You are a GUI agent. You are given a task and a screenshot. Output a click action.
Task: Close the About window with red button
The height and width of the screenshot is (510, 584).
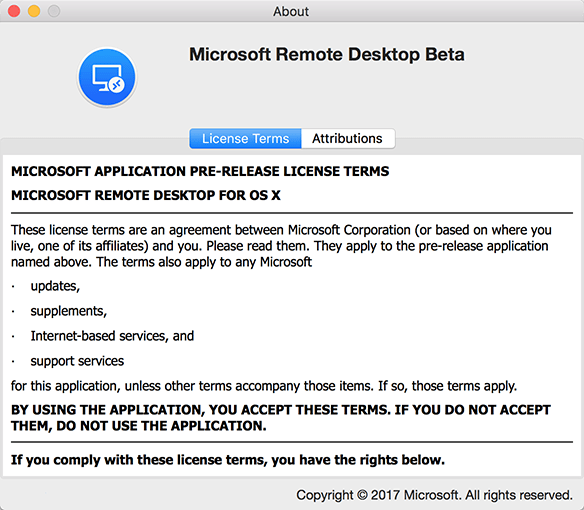14,11
